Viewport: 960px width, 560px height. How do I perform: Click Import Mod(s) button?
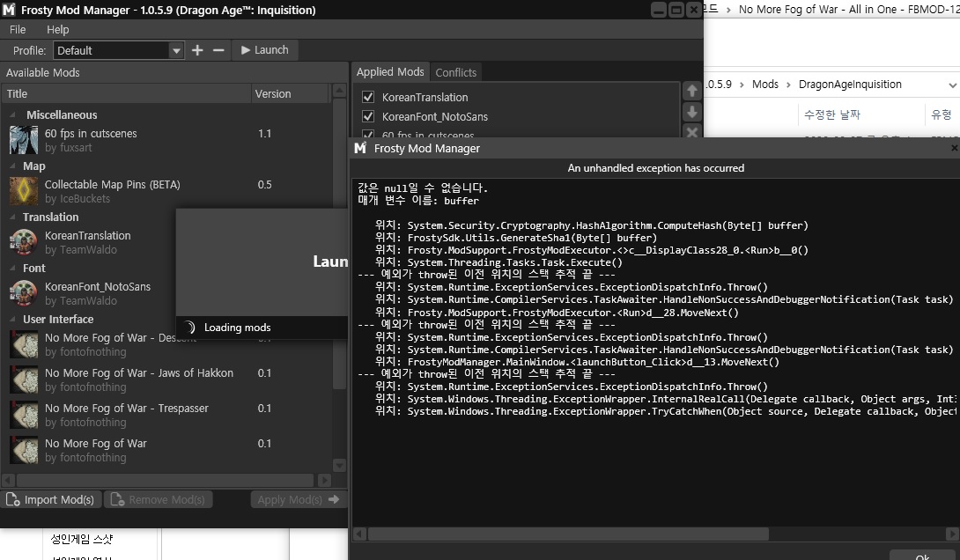coord(50,499)
